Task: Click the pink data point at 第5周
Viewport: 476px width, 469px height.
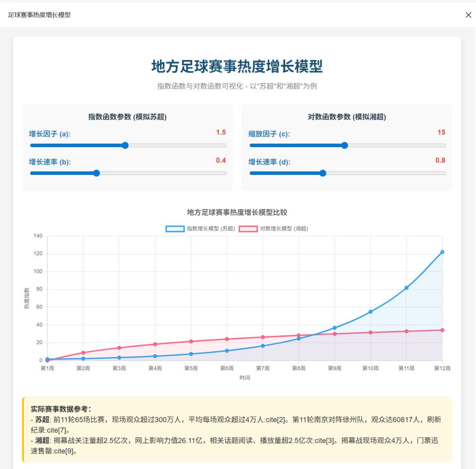Action: tap(191, 341)
